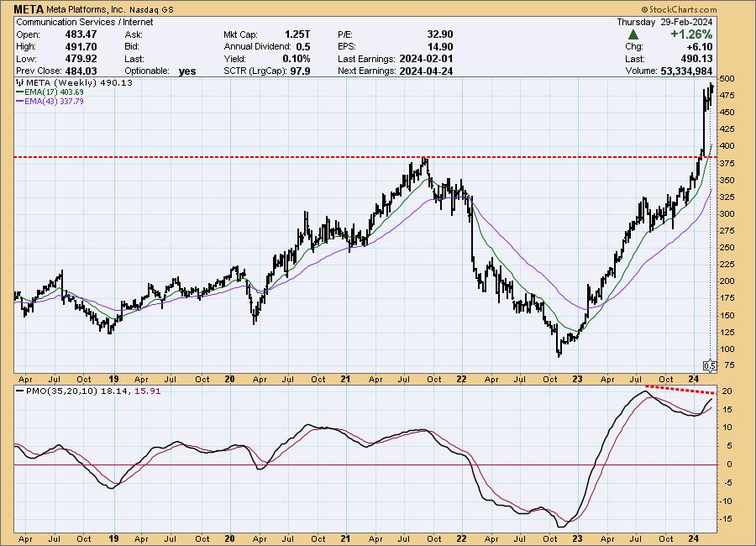Click the 0.5 dividend marker on chart
Screen dimensions: 756x546
pos(709,365)
